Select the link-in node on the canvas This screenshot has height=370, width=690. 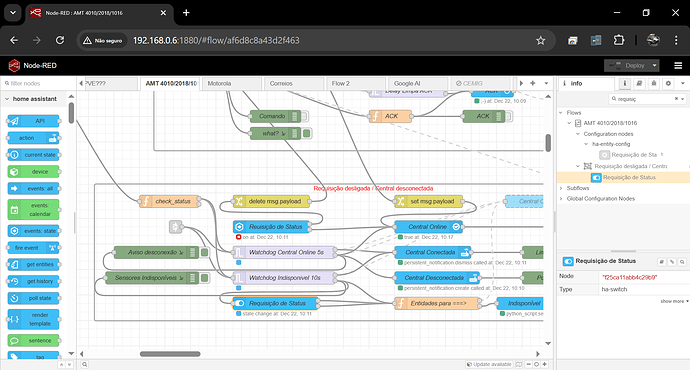176,227
